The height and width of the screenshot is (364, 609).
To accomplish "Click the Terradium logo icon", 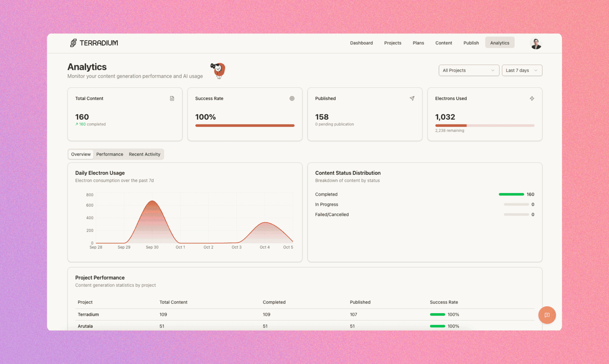I will point(73,43).
